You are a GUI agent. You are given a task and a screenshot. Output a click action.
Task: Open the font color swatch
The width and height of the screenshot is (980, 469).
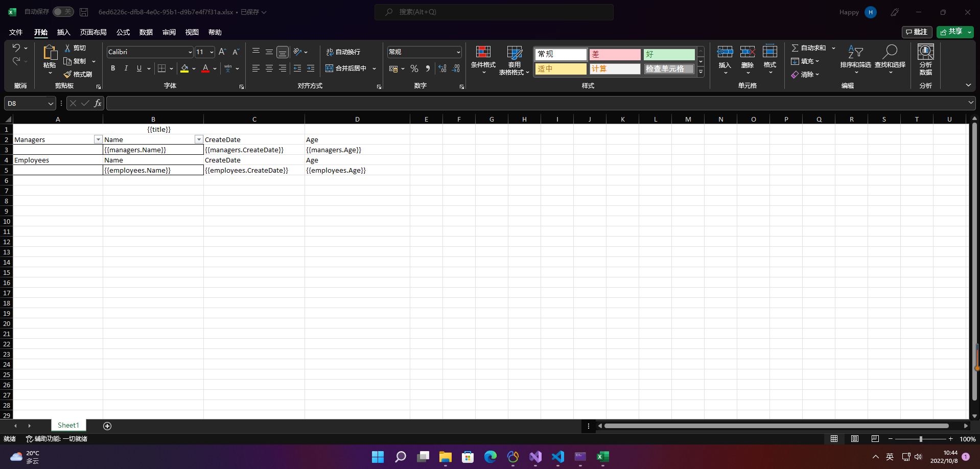click(x=205, y=68)
